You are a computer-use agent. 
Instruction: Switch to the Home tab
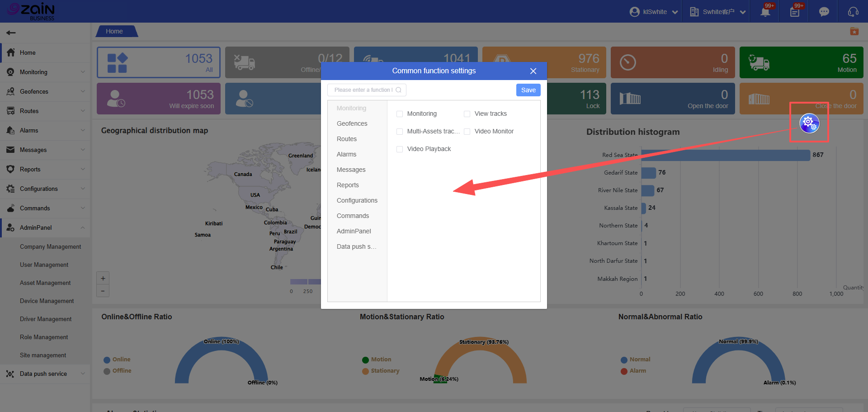click(114, 31)
